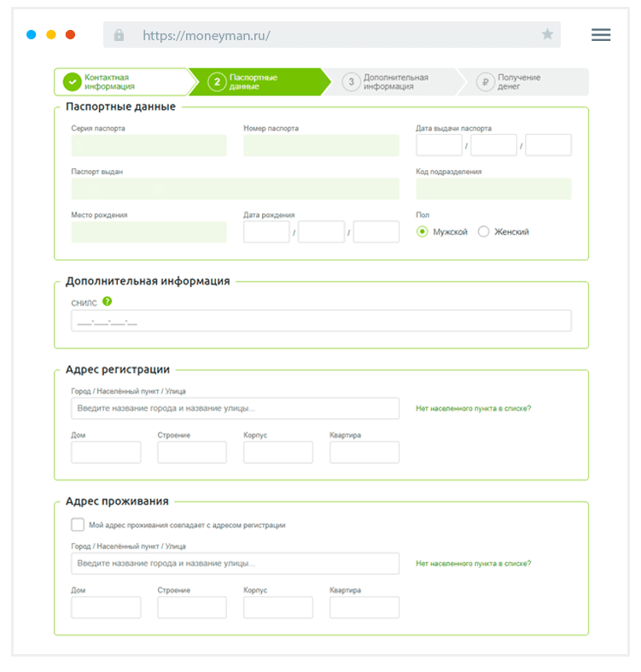Select the Женский gender radio button
The height and width of the screenshot is (672, 641).
coord(484,231)
